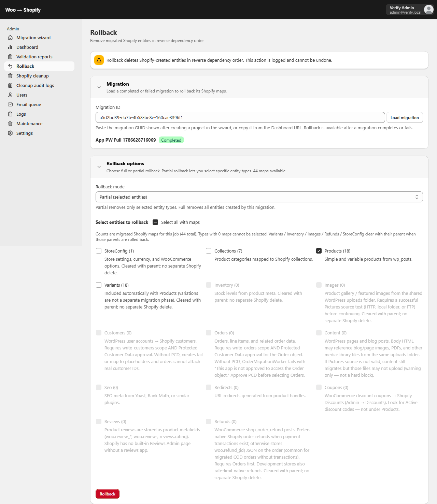Viewport: 437px width, 504px height.
Task: Click the Load migration button
Action: [x=405, y=117]
